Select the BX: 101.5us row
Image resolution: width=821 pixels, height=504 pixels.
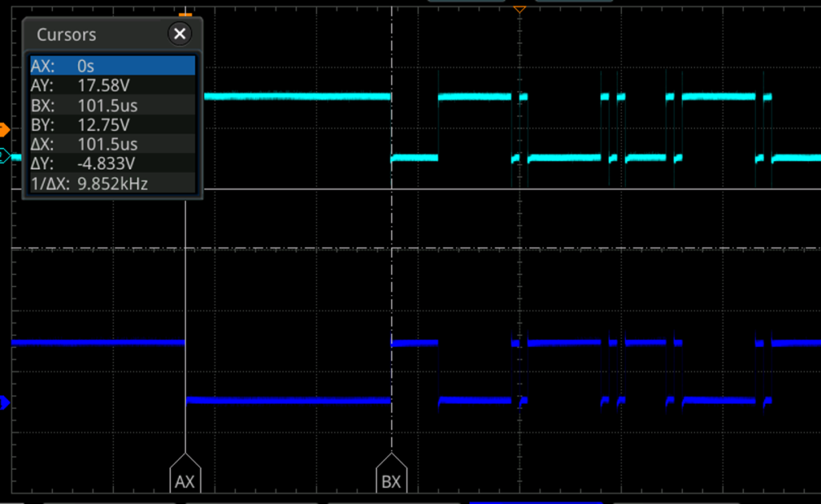(x=112, y=105)
